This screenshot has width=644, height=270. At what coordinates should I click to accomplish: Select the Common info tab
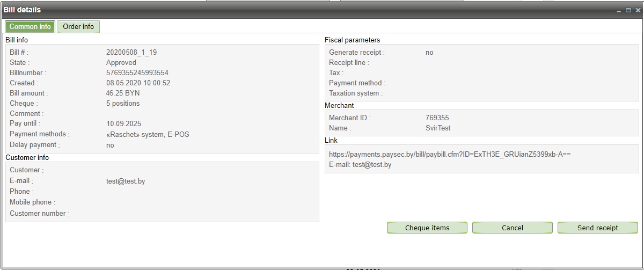coord(30,27)
